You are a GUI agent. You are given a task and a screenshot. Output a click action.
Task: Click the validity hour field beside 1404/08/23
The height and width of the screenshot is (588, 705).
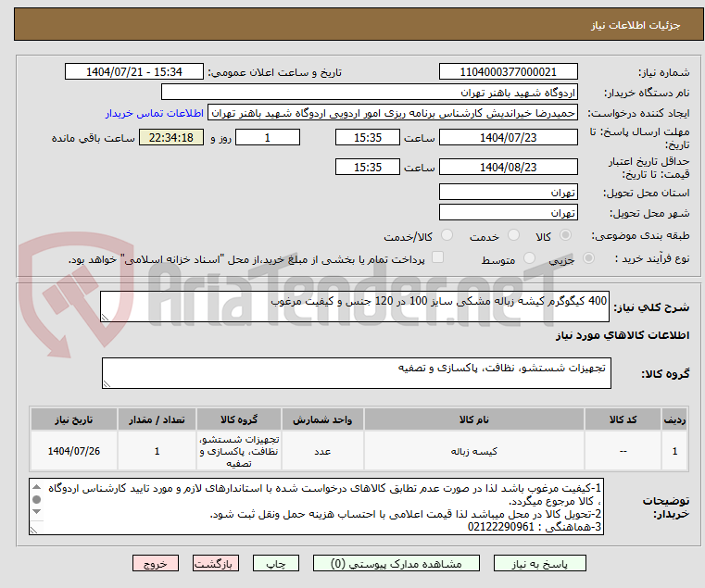tap(368, 168)
